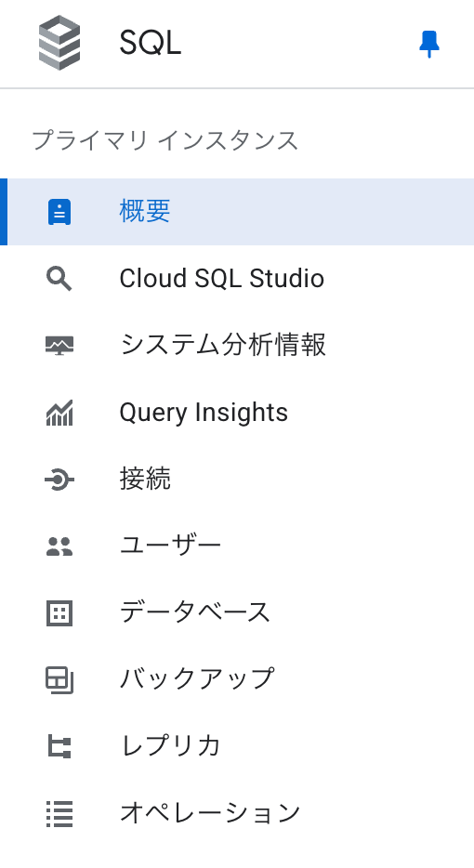Click the バックアップ backup icon
Image resolution: width=474 pixels, height=868 pixels.
[x=59, y=680]
